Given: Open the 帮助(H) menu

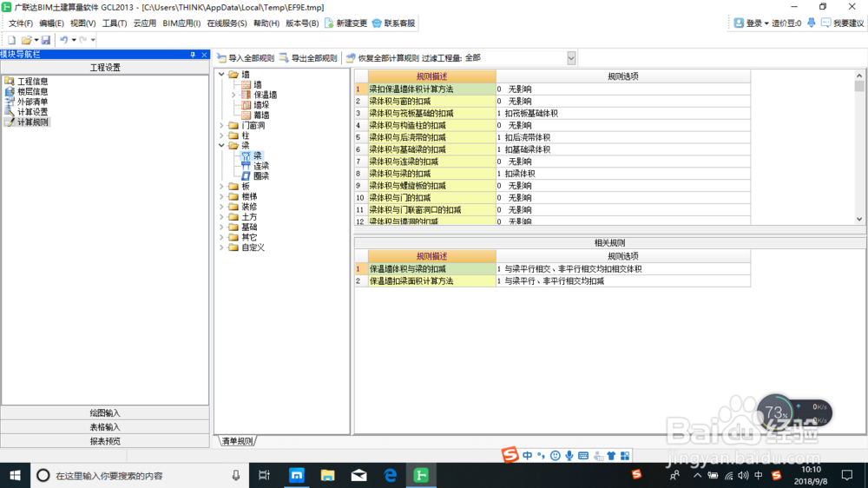Looking at the screenshot, I should click(x=266, y=23).
